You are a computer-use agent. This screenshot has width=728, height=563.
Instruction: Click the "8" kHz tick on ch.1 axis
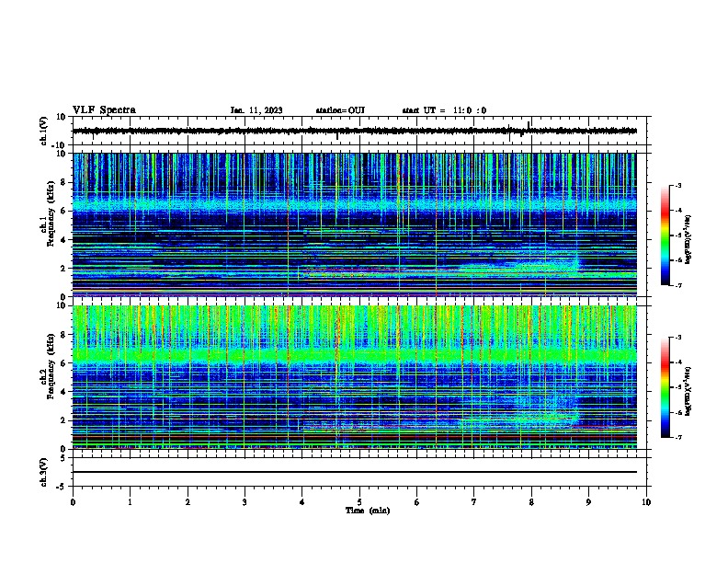click(x=64, y=182)
